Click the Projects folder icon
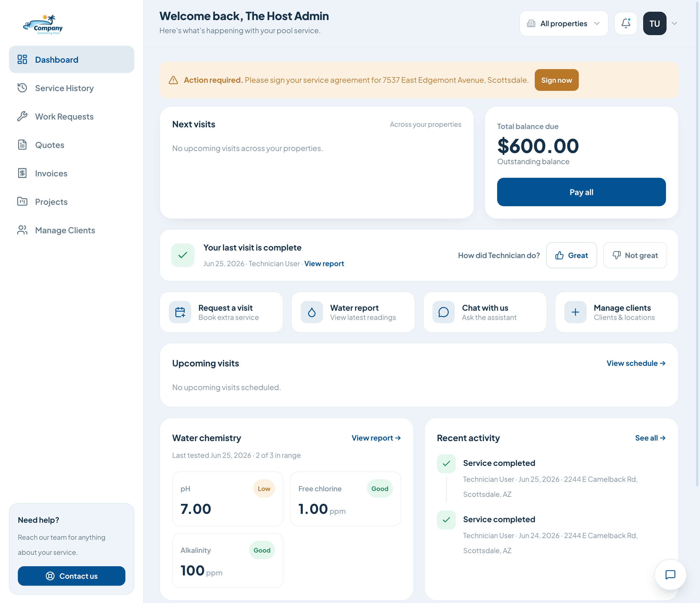 (x=22, y=201)
